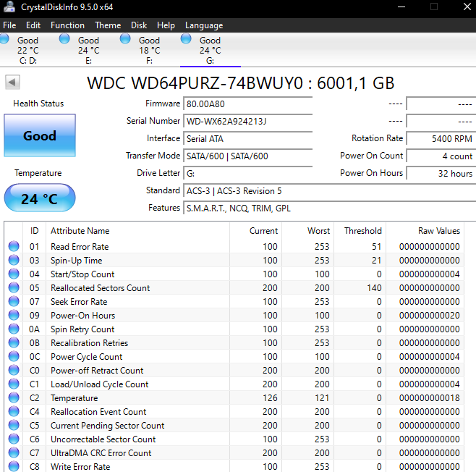Click status orb for Current Pending Sector Count
Screen dimensions: 476x472
point(14,425)
